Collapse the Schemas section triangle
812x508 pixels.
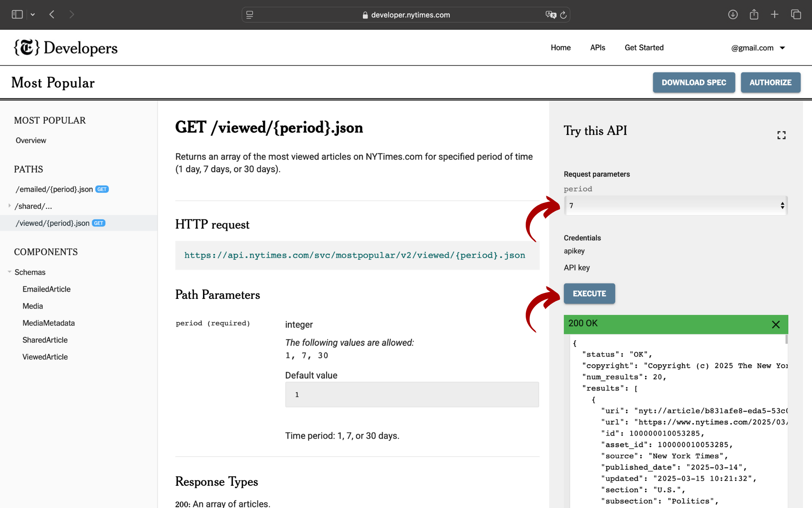9,272
